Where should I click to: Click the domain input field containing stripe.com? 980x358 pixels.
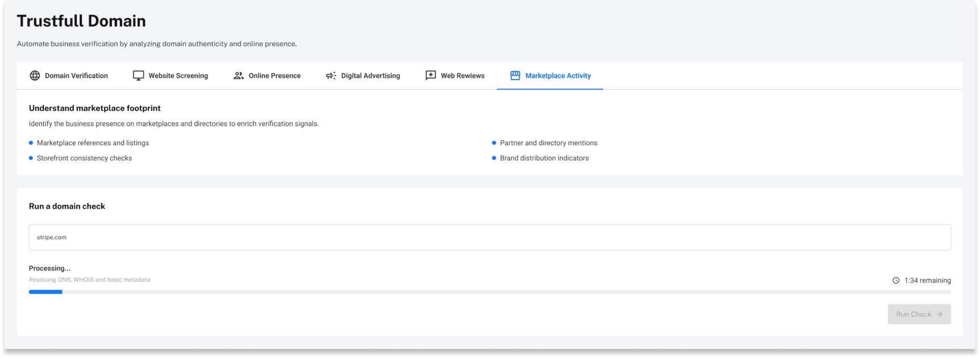click(x=490, y=238)
